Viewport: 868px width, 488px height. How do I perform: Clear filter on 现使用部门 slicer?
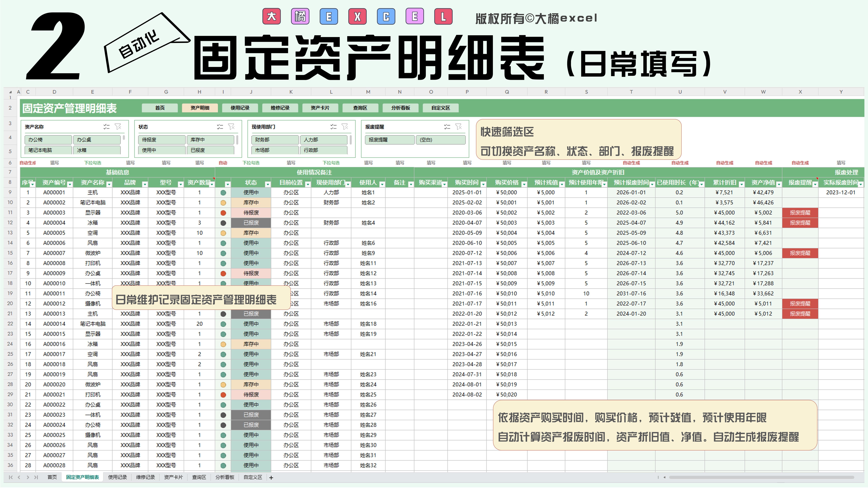point(345,127)
